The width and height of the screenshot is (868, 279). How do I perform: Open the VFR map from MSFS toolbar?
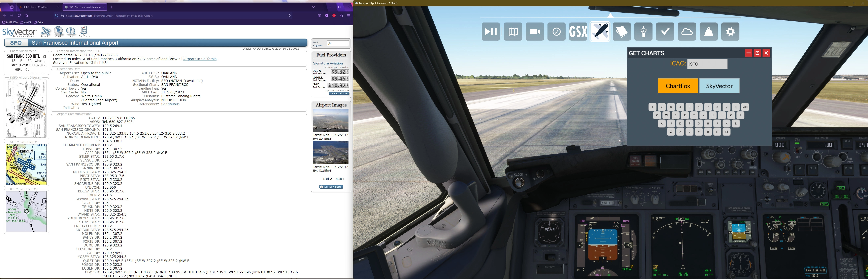[x=513, y=32]
